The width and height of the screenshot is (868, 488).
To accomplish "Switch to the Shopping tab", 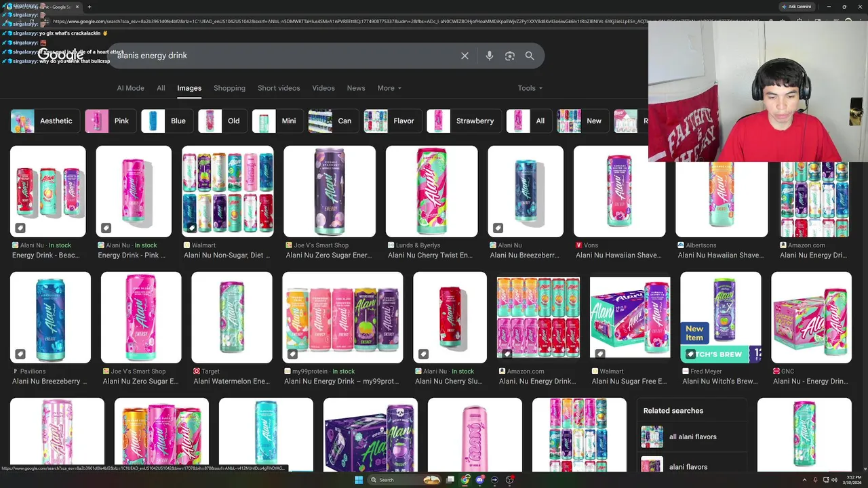I will pos(229,88).
